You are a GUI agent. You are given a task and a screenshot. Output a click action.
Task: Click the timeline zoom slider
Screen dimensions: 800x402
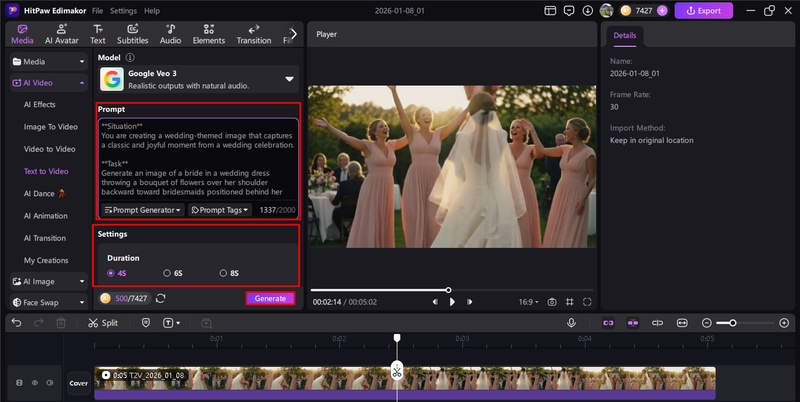click(733, 323)
